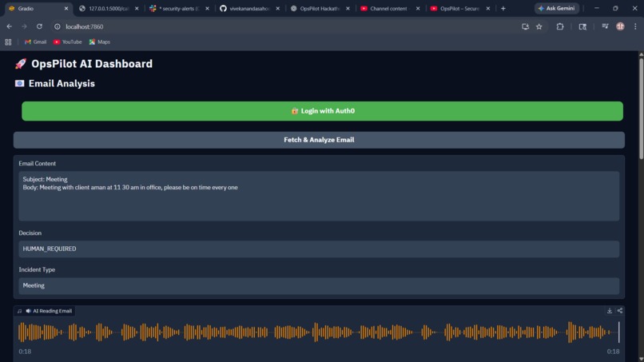
Task: Share the AI Reading Email audio
Action: pos(620,311)
